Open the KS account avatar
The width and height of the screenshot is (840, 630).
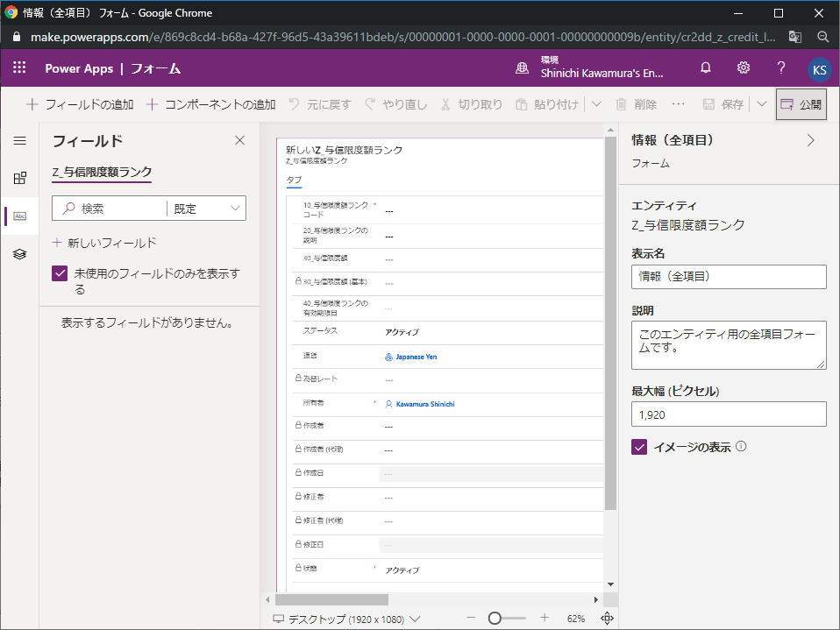(819, 69)
